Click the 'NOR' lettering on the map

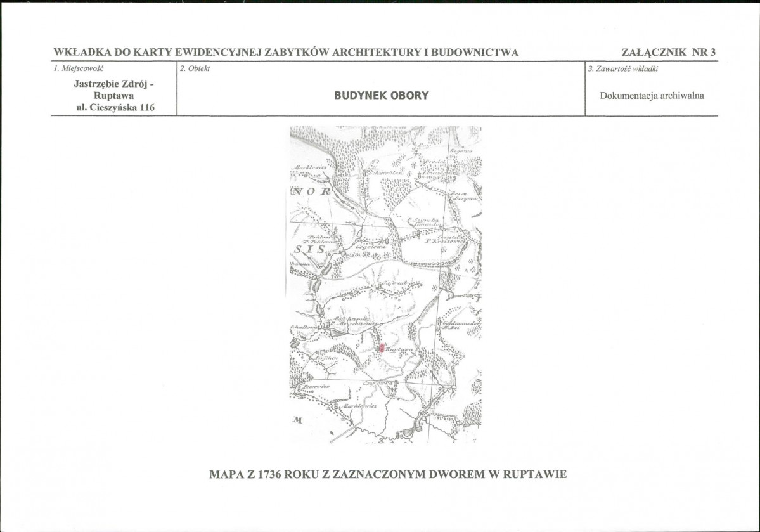point(311,191)
